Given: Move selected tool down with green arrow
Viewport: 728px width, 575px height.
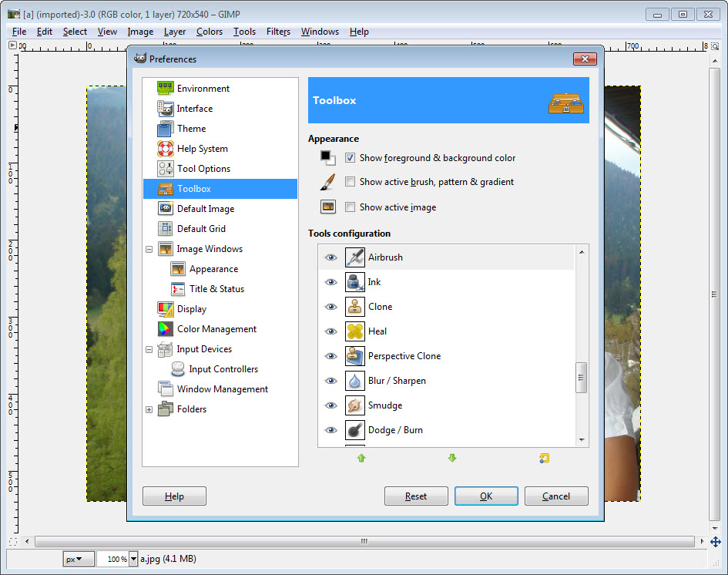Looking at the screenshot, I should pyautogui.click(x=452, y=458).
